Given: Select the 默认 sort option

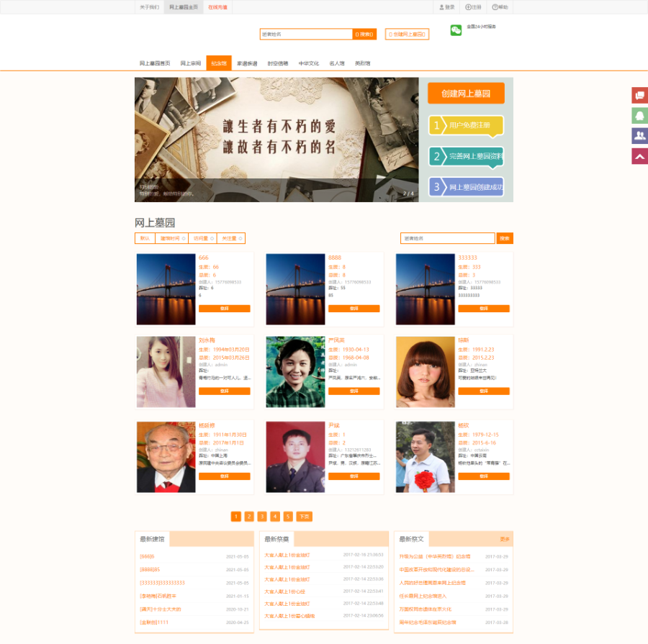Looking at the screenshot, I should coord(145,238).
